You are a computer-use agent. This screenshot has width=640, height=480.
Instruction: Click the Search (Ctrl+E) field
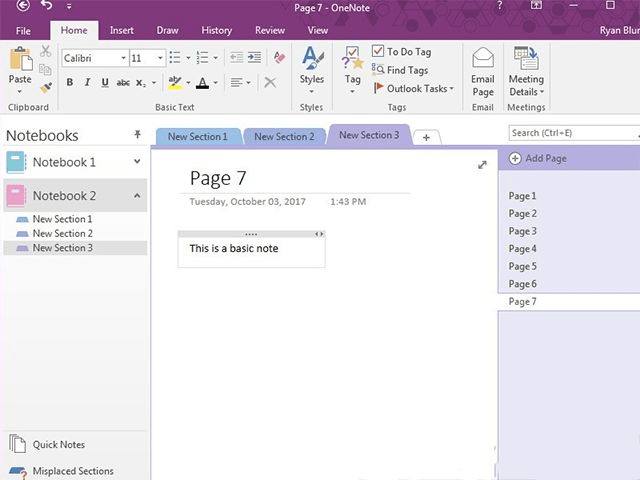point(573,133)
